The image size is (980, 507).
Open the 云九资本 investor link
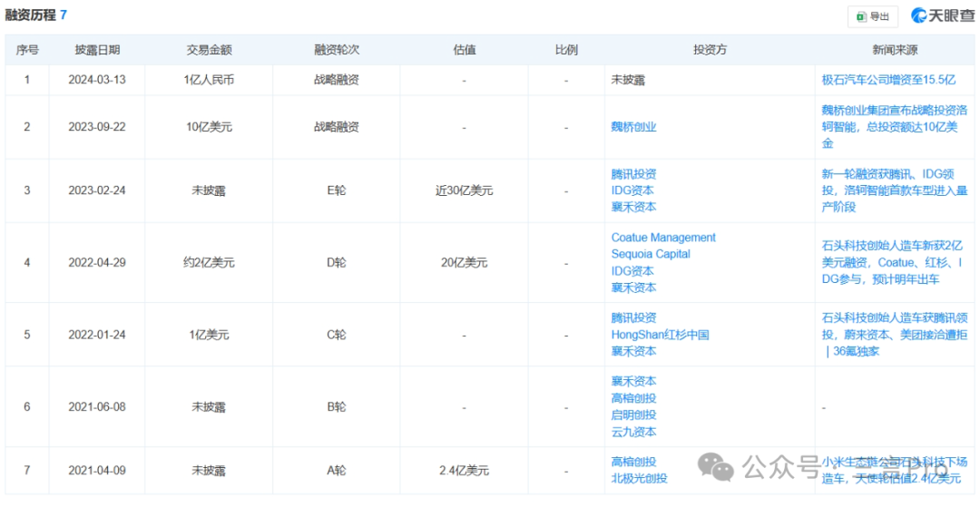point(633,432)
